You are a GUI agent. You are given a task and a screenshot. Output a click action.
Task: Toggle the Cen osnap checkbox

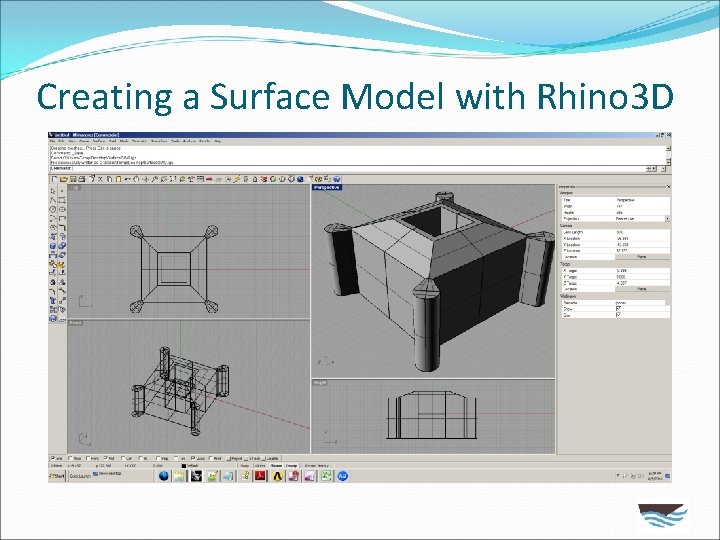(123, 458)
